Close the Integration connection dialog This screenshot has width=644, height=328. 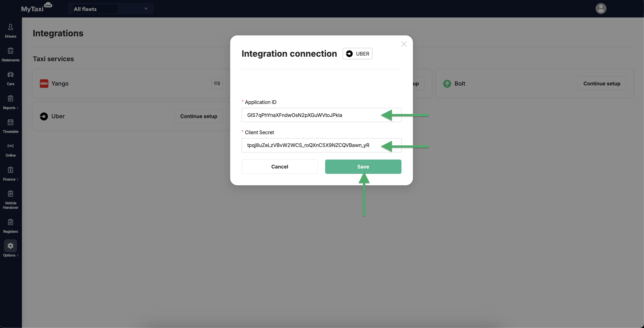[x=404, y=44]
